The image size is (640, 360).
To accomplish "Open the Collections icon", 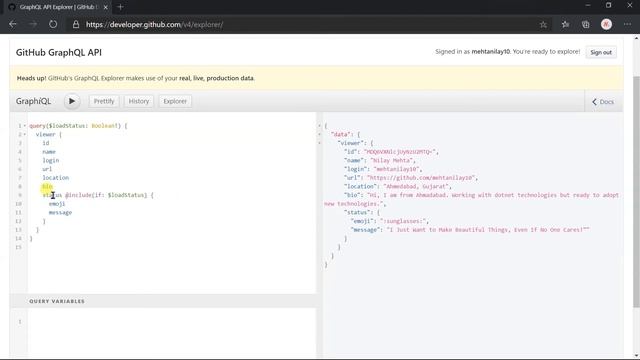I will (586, 24).
